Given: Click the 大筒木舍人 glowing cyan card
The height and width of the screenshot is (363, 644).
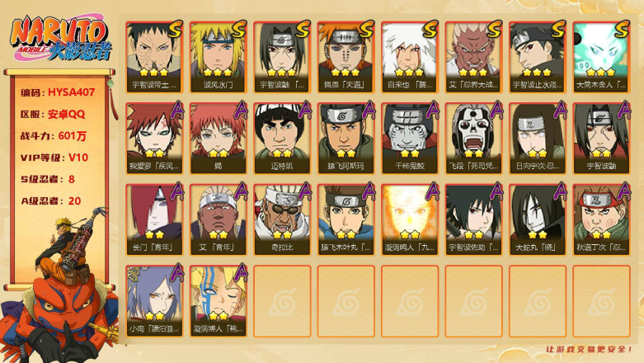Looking at the screenshot, I should (x=601, y=57).
